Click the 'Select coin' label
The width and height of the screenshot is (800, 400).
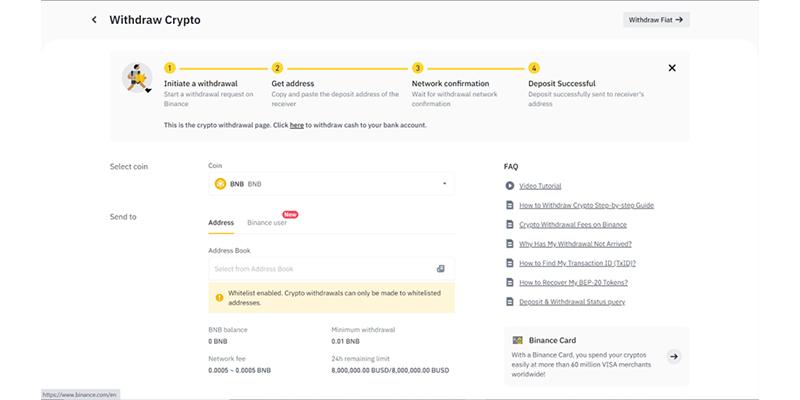coord(129,167)
